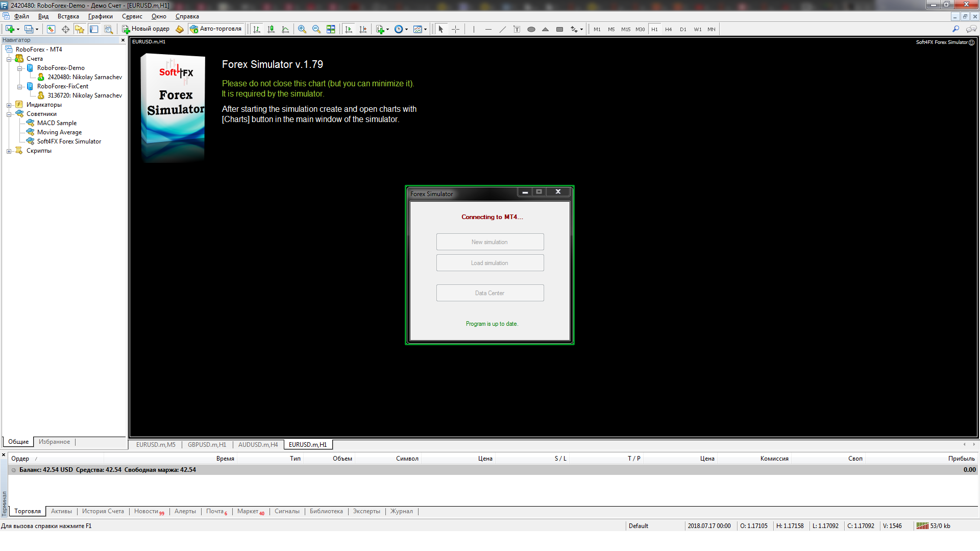The width and height of the screenshot is (980, 551).
Task: Switch timeframe to M1
Action: point(597,29)
